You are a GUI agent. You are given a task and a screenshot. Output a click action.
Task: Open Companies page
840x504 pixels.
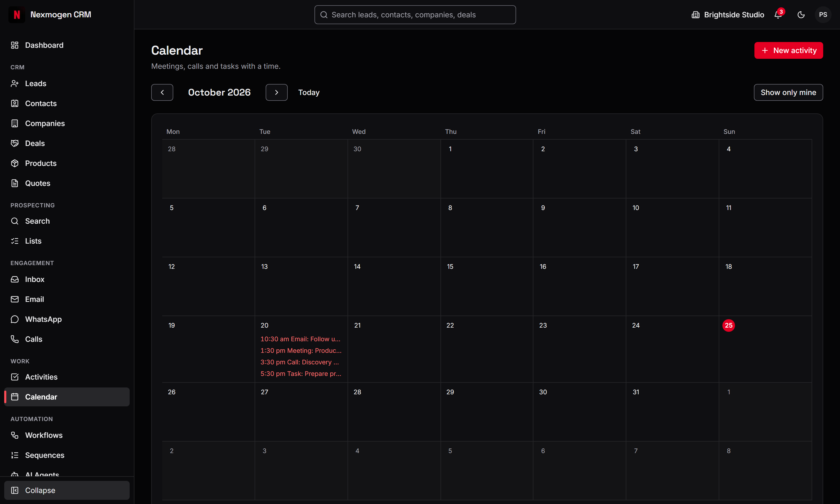tap(67, 124)
